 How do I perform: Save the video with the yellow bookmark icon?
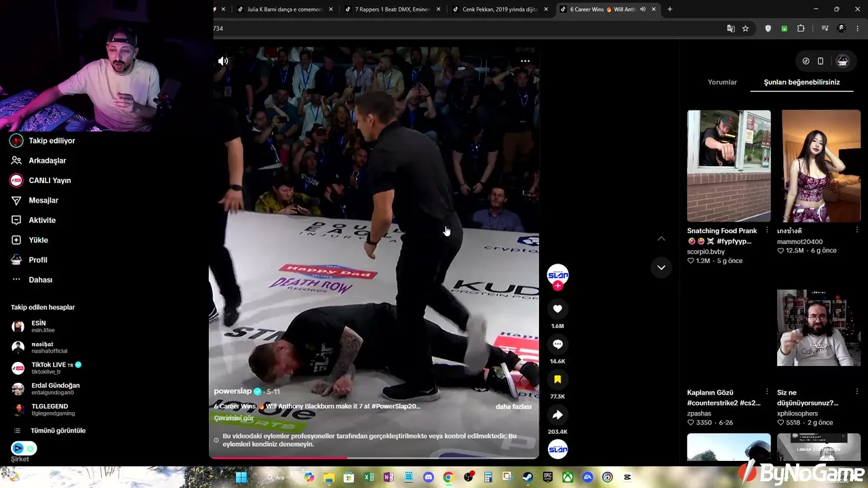coord(557,380)
